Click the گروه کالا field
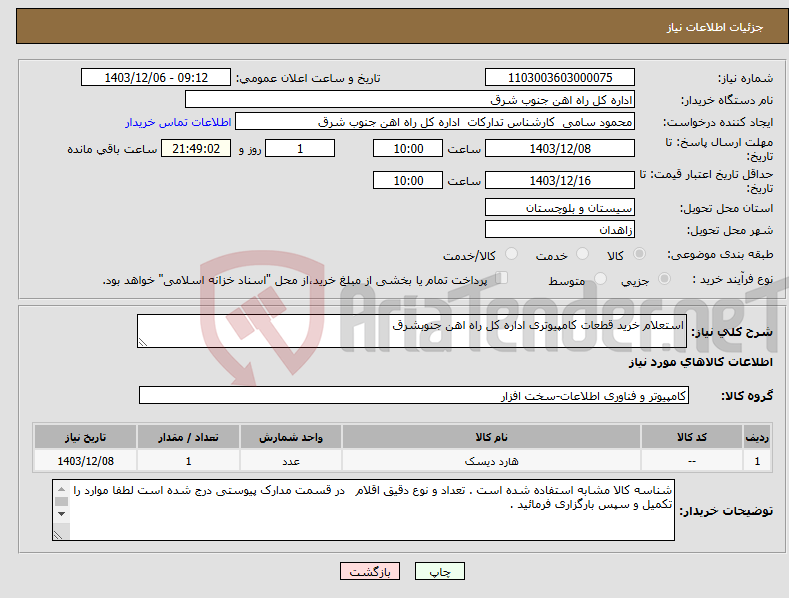 click(x=414, y=396)
